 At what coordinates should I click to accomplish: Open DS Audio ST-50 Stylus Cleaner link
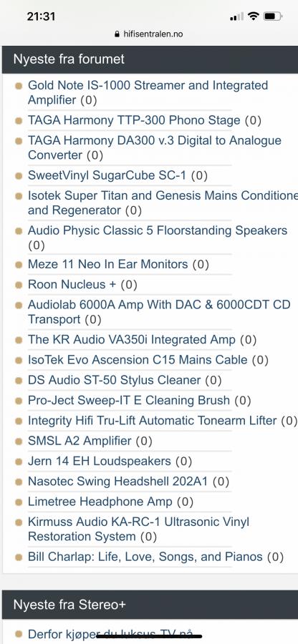[115, 380]
